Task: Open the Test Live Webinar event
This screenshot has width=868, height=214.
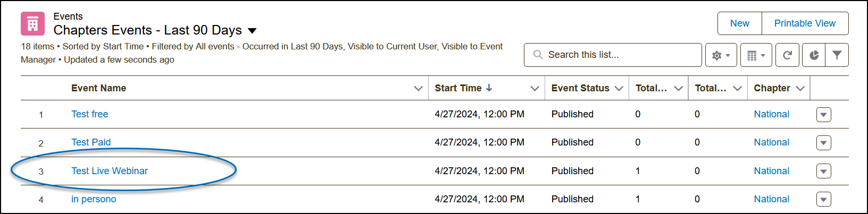Action: click(x=110, y=171)
